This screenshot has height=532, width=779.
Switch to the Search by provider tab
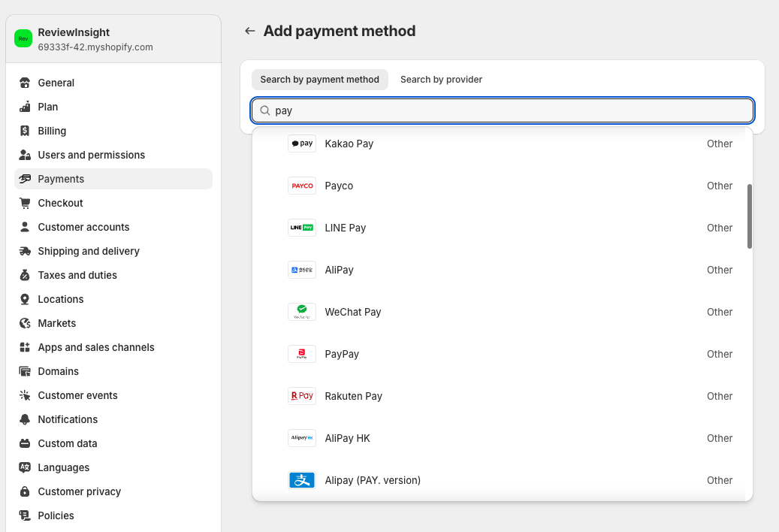coord(441,79)
